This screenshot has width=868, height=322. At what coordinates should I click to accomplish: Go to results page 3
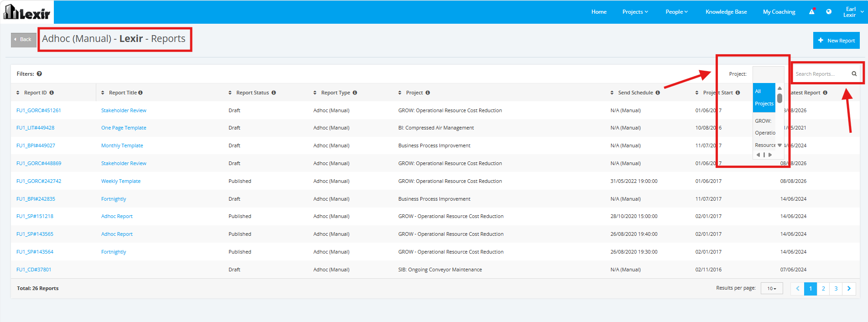[x=836, y=289]
